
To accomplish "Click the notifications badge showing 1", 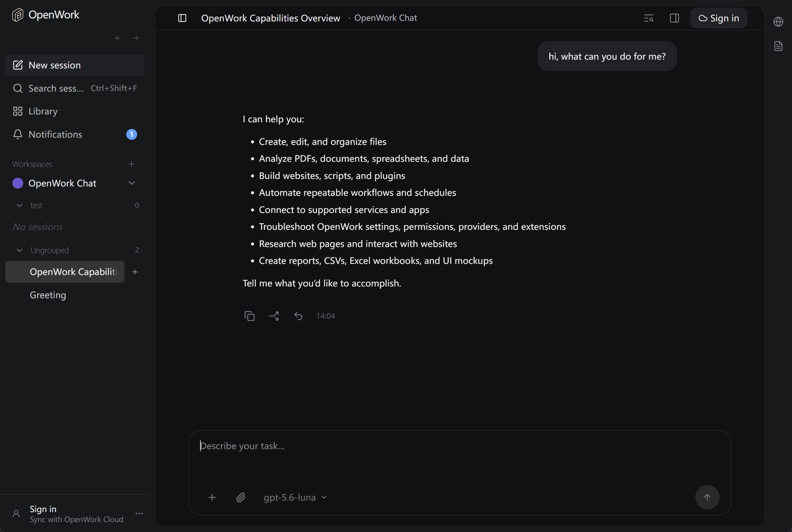I will tap(132, 134).
